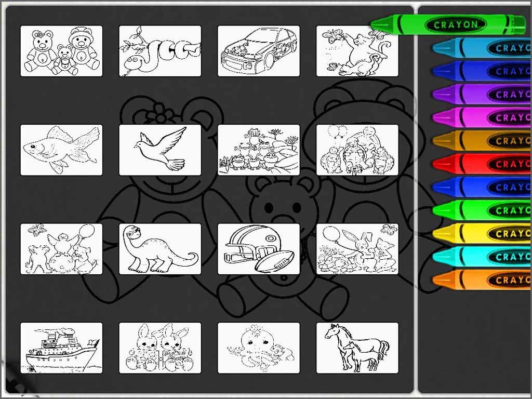The image size is (532, 399).
Task: Choose the ship coloring picture
Action: [61, 348]
